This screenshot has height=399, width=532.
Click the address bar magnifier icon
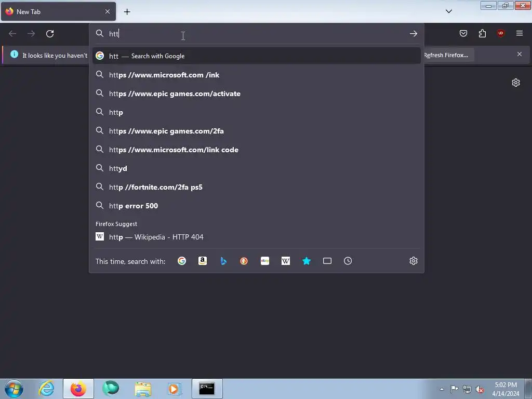(x=99, y=33)
